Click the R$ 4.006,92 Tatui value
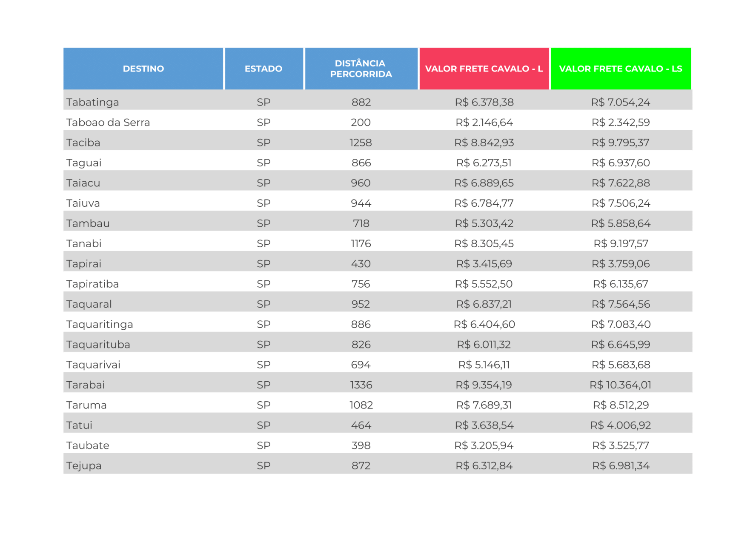 pos(620,425)
